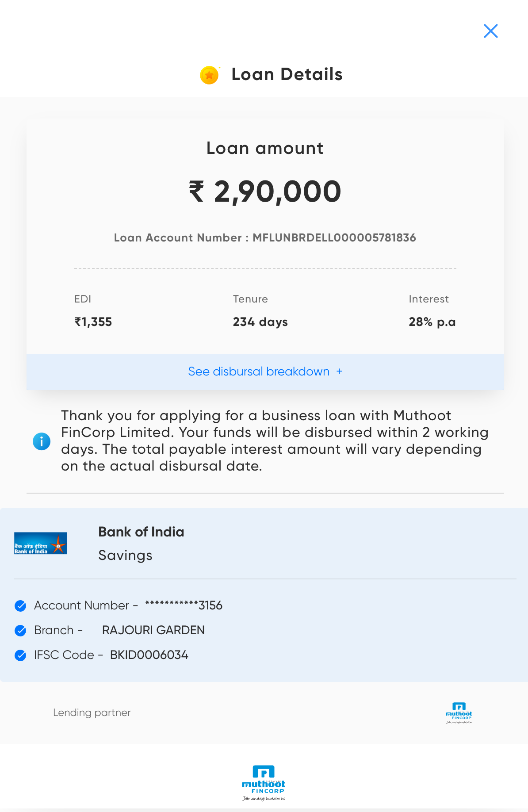The height and width of the screenshot is (812, 528).
Task: Click the Lending partner label
Action: point(92,712)
